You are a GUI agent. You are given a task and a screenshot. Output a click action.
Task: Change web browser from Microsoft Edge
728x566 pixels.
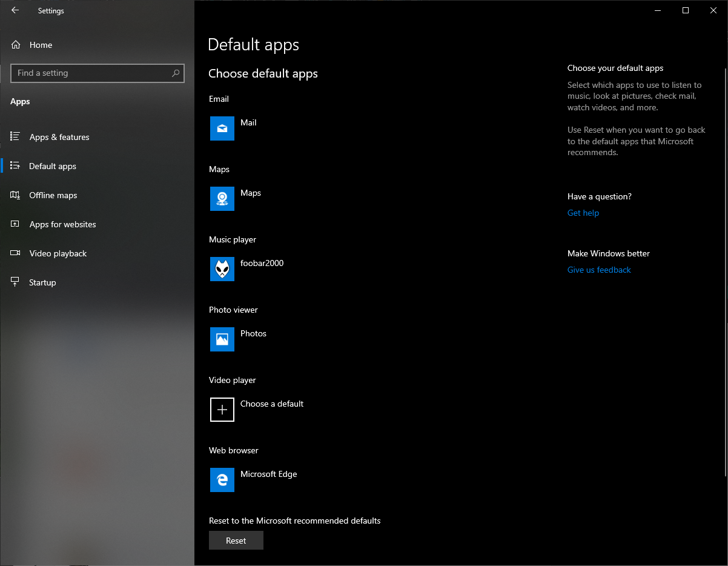pos(269,474)
